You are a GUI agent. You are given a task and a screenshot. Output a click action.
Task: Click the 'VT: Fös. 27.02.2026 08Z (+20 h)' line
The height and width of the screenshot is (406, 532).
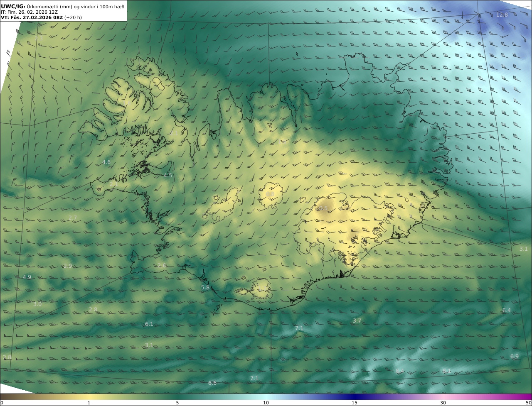pos(41,18)
